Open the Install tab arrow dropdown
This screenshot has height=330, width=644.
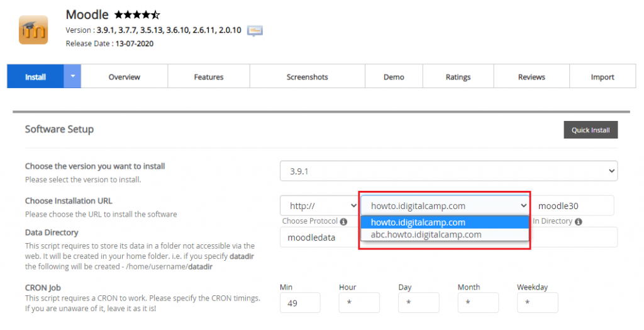pos(72,76)
